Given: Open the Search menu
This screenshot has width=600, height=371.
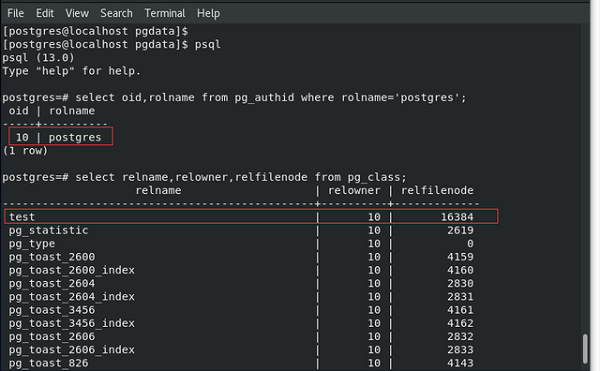Looking at the screenshot, I should [x=116, y=13].
